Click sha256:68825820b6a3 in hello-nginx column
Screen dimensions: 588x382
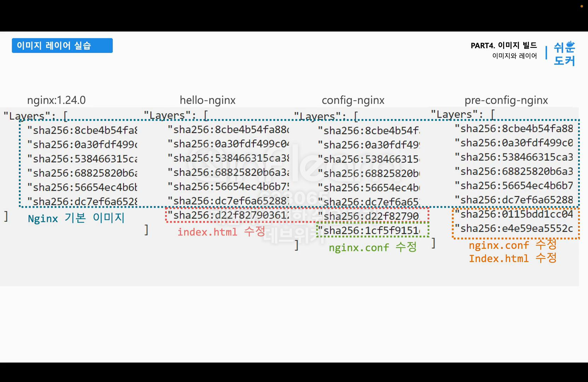(x=229, y=172)
